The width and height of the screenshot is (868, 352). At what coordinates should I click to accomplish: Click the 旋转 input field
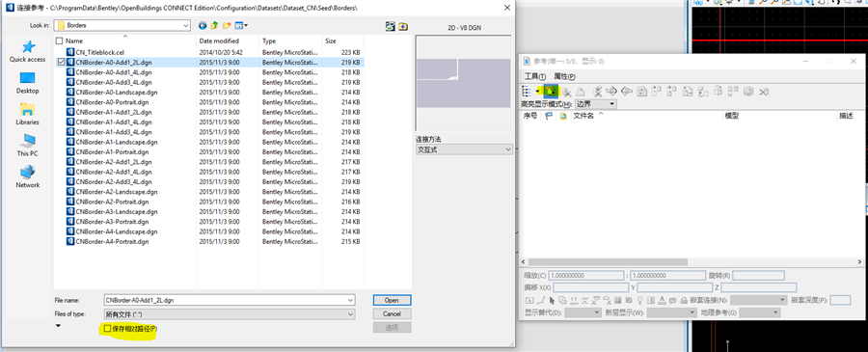(758, 276)
